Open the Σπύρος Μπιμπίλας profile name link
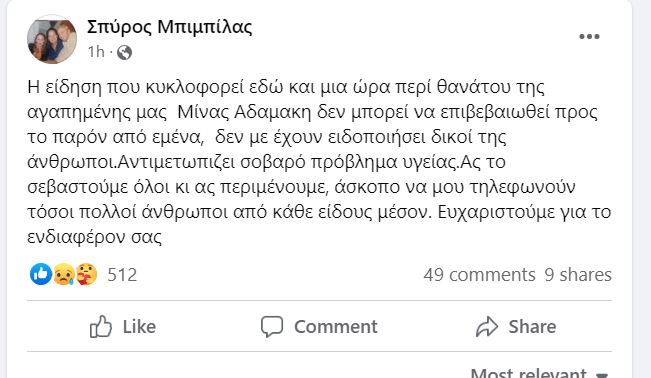This screenshot has width=651, height=378. (169, 27)
